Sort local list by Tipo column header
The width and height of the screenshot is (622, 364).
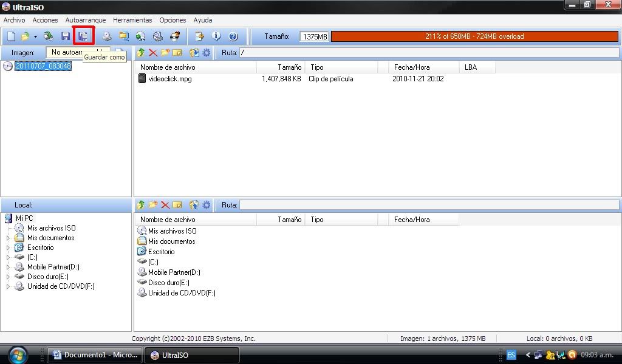[x=341, y=220]
